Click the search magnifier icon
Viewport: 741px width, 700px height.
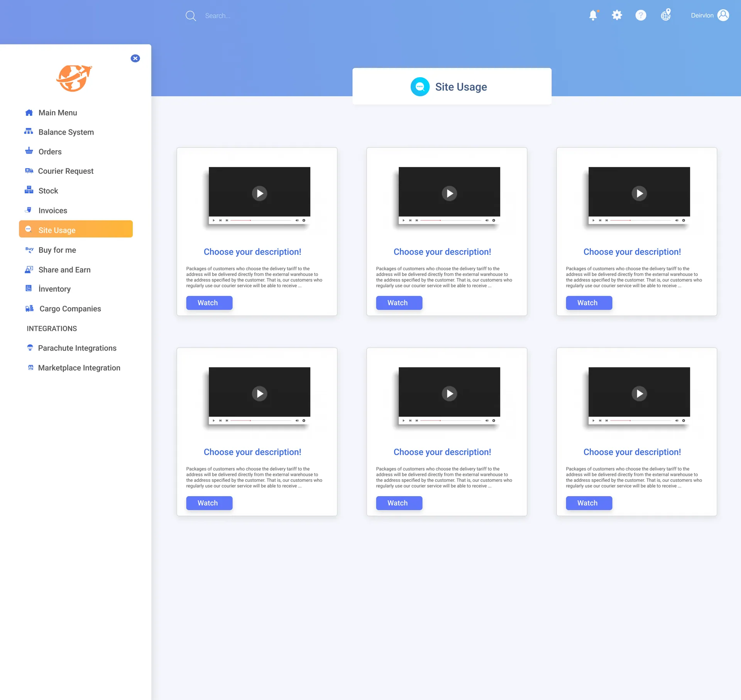191,16
